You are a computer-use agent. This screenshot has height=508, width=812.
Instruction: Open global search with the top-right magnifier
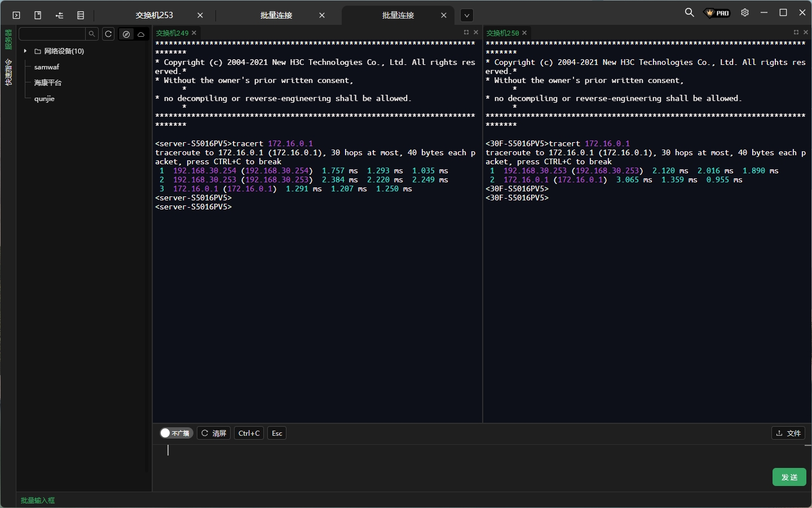pyautogui.click(x=689, y=12)
